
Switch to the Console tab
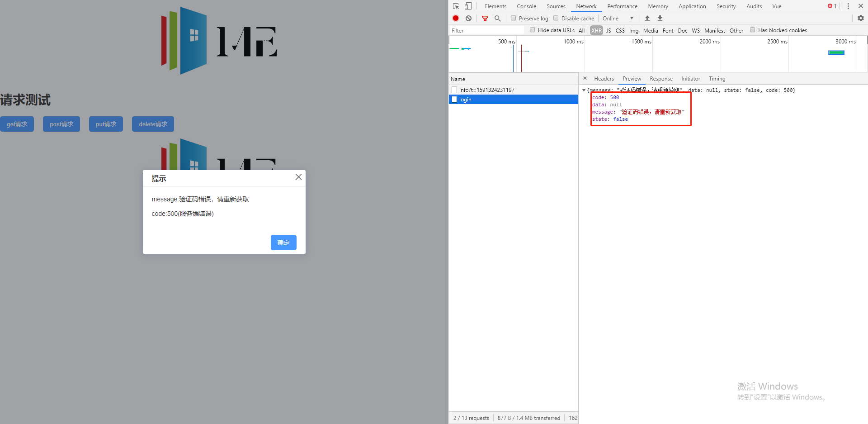pos(527,6)
